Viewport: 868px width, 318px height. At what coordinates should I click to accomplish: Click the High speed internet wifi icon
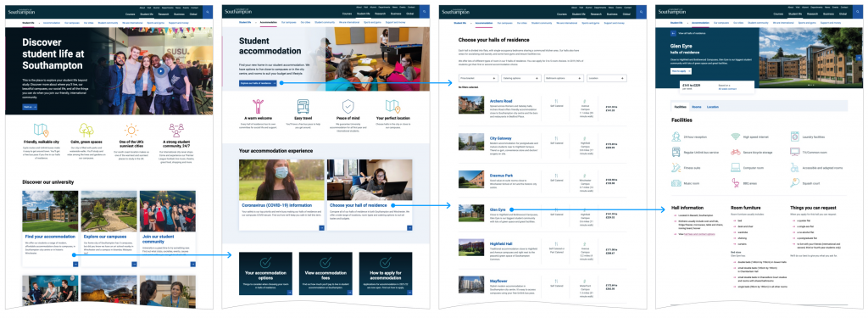coord(735,137)
